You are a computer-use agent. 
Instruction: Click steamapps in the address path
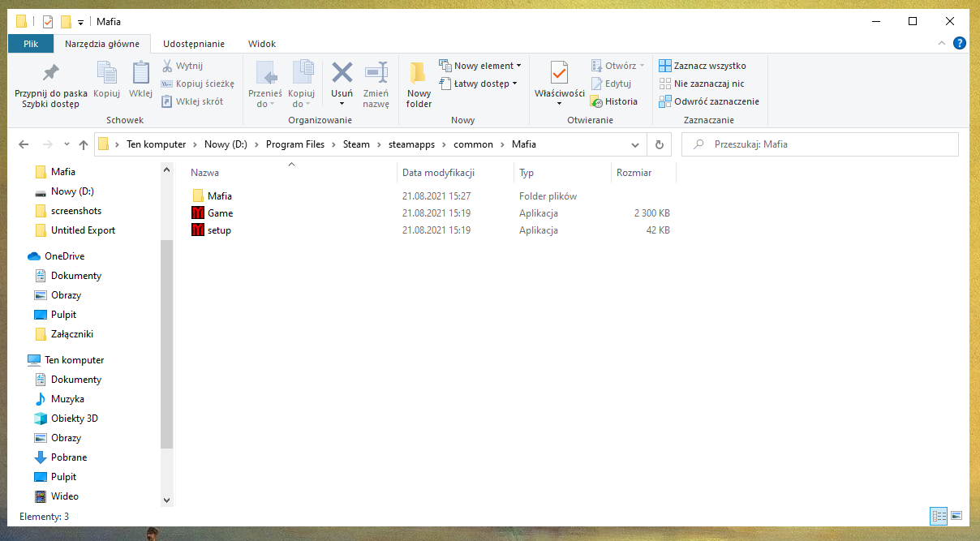[411, 144]
